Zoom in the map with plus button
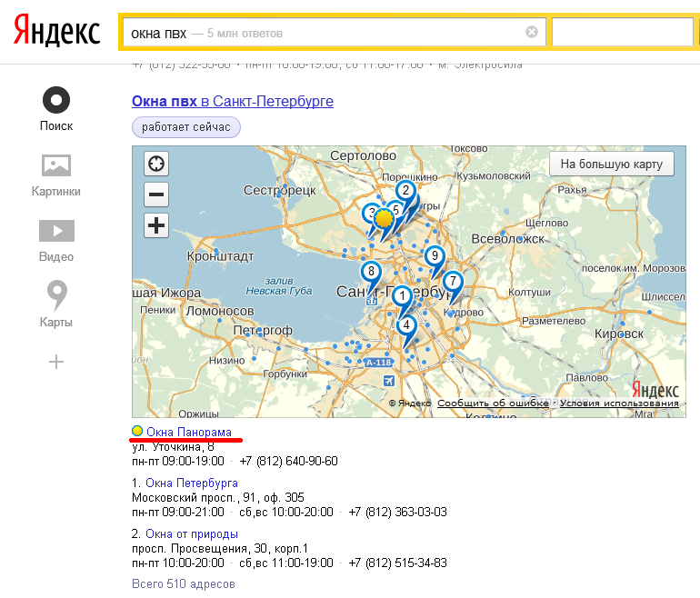Screen dimensions: 700x598 point(157,225)
